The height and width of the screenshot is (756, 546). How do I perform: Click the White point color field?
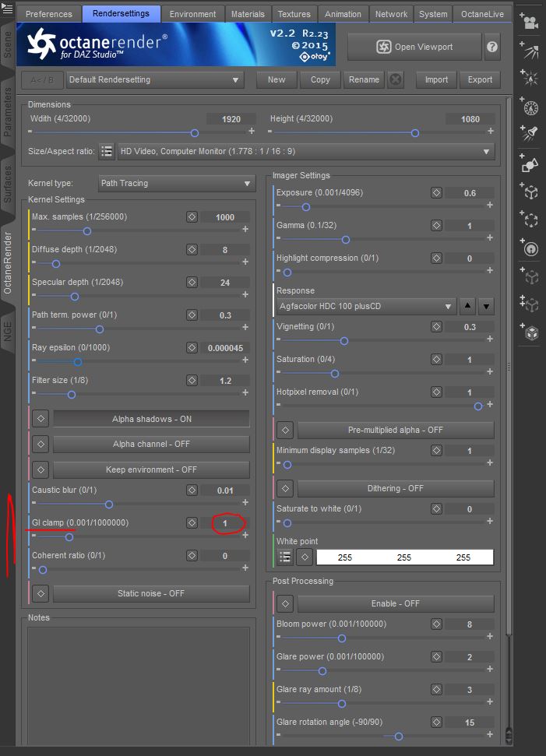(x=405, y=557)
